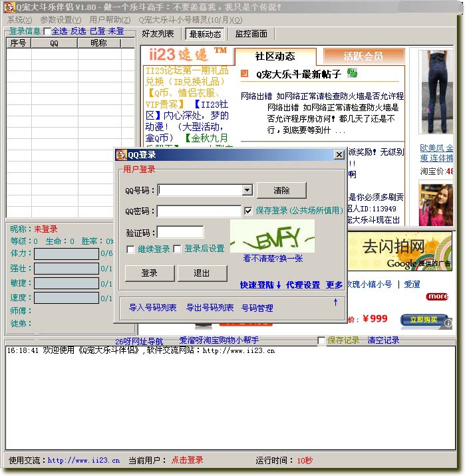465x476 pixels.
Task: Click the 立即购买 buy-now button
Action: pyautogui.click(x=424, y=320)
